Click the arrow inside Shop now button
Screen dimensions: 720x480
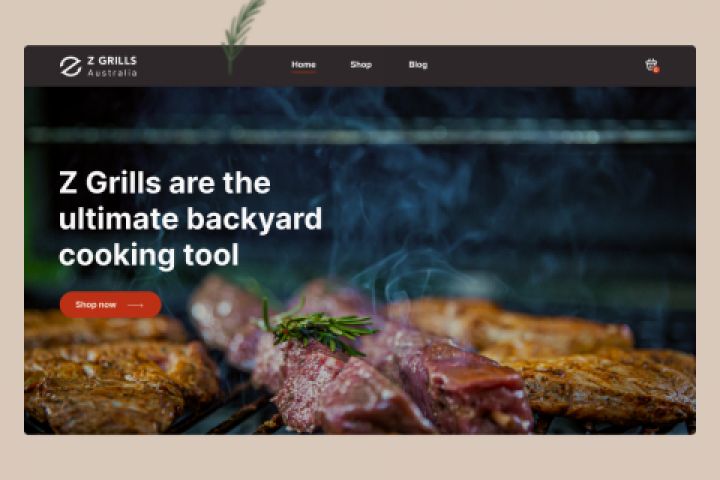(x=135, y=305)
